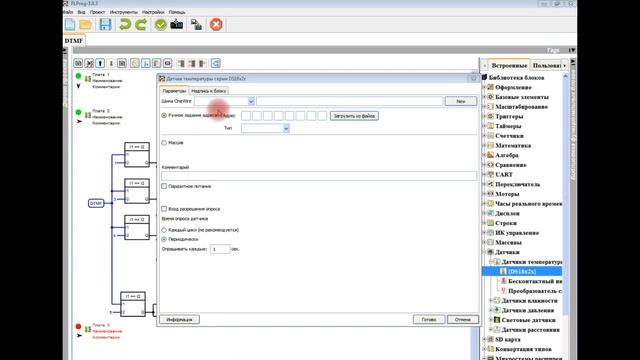This screenshot has width=640, height=360.
Task: Open the Тип dropdown
Action: coord(286,129)
